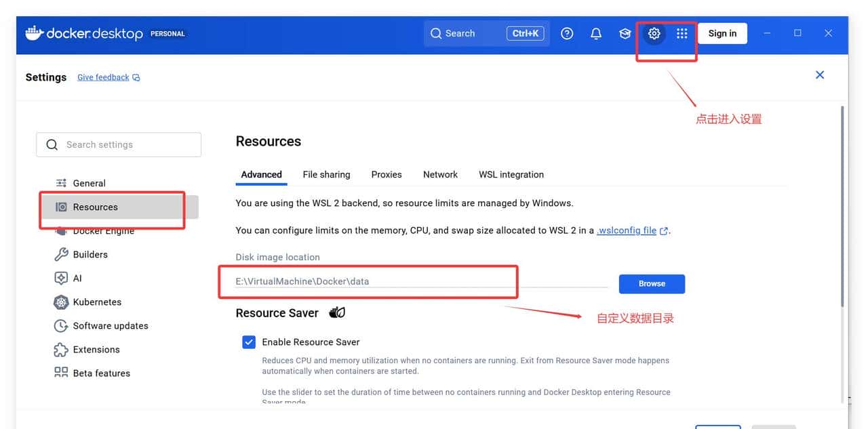Open the Docker Engine settings
The height and width of the screenshot is (429, 868).
(103, 230)
